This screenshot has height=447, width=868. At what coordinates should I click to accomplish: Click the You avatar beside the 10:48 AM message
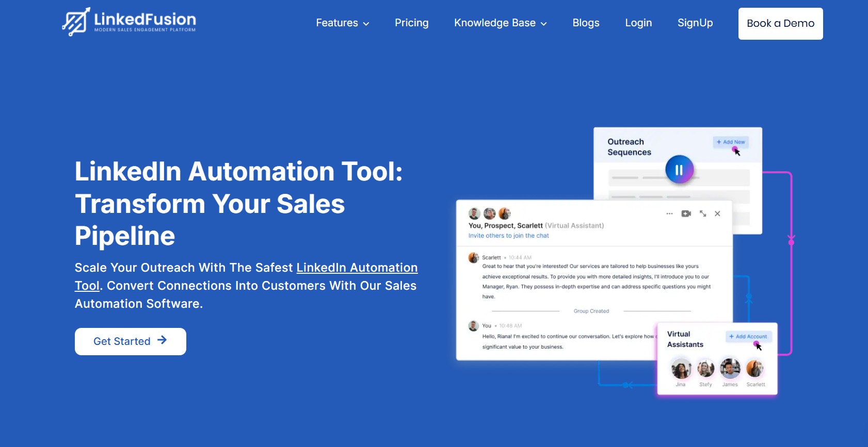coord(473,326)
